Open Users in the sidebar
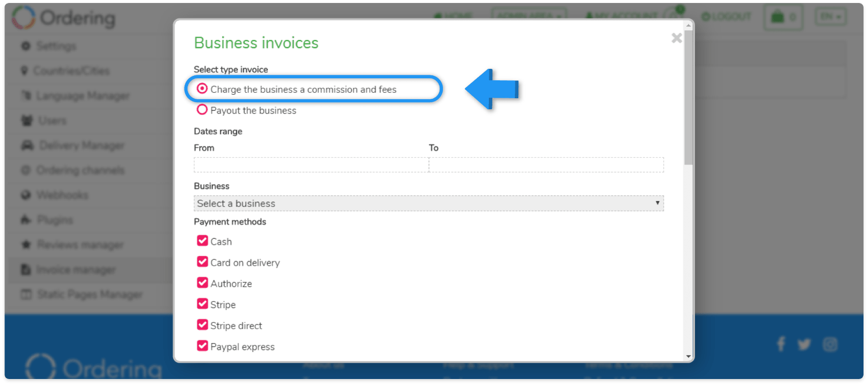Image resolution: width=868 pixels, height=385 pixels. pyautogui.click(x=52, y=121)
